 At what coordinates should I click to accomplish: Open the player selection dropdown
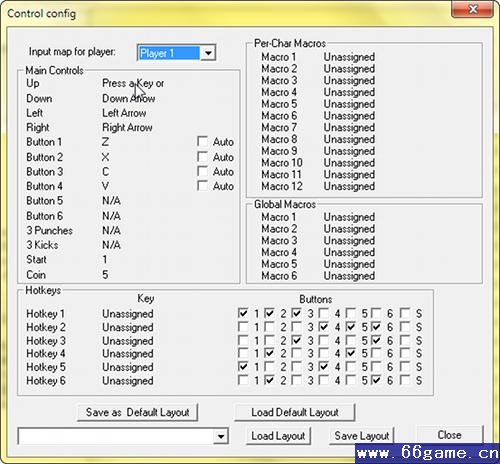[x=208, y=53]
